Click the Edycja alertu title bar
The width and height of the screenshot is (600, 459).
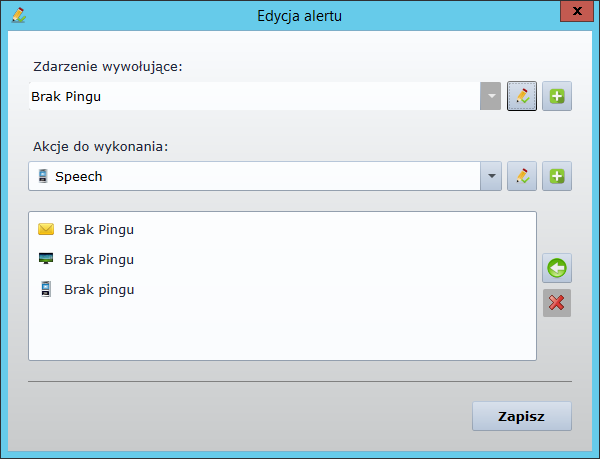[300, 14]
